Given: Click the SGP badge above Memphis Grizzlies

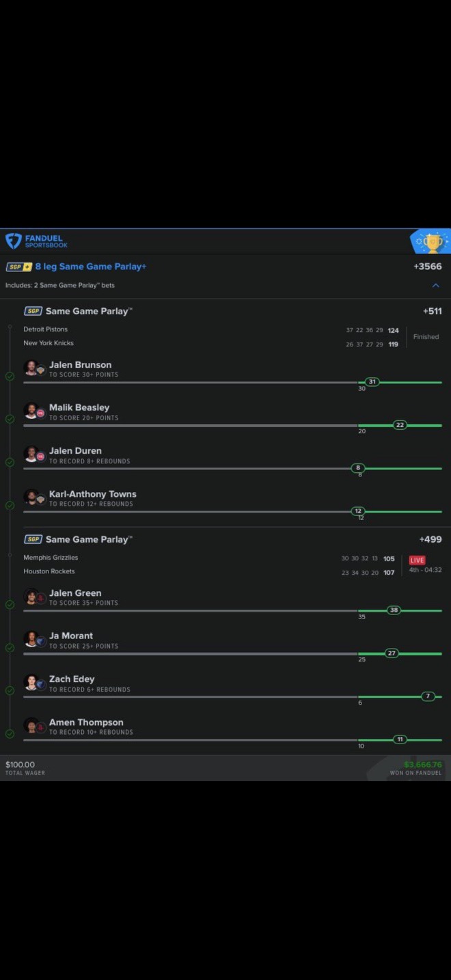Looking at the screenshot, I should click(x=33, y=539).
